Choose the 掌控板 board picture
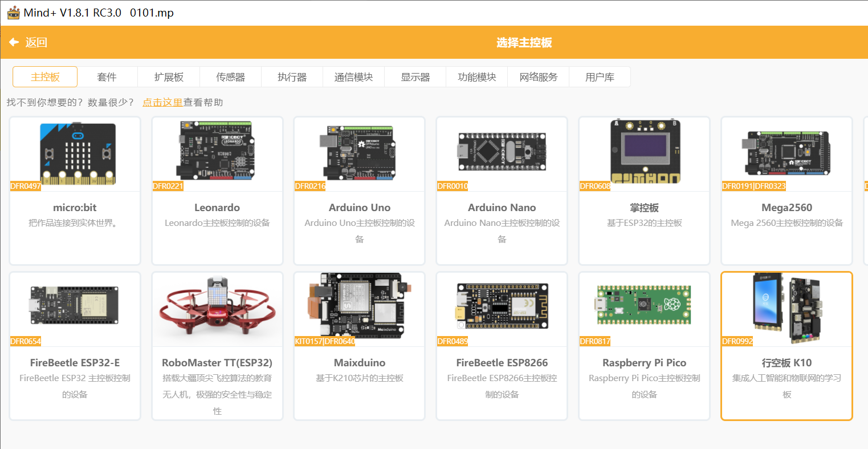The image size is (868, 449). (x=644, y=152)
